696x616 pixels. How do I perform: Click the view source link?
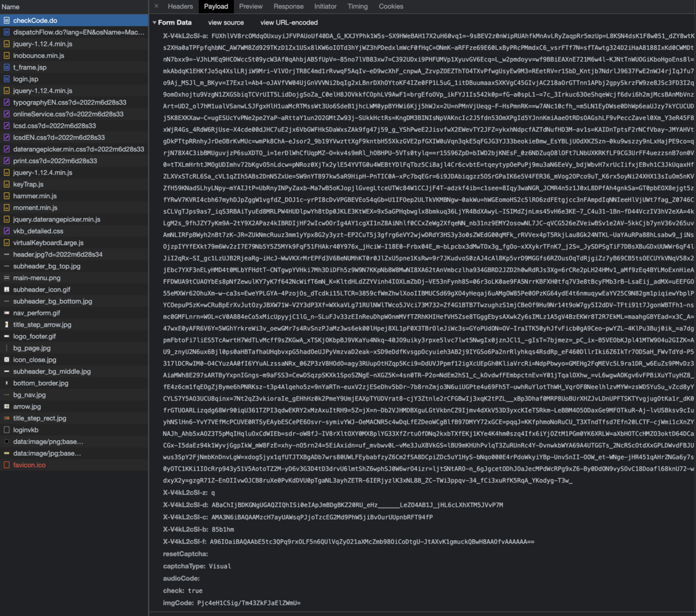(226, 23)
